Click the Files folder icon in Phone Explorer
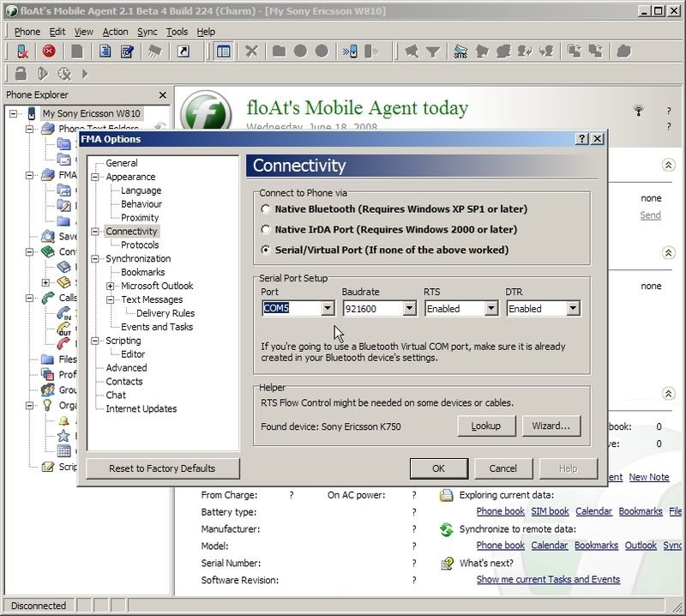The height and width of the screenshot is (616, 686). [47, 359]
